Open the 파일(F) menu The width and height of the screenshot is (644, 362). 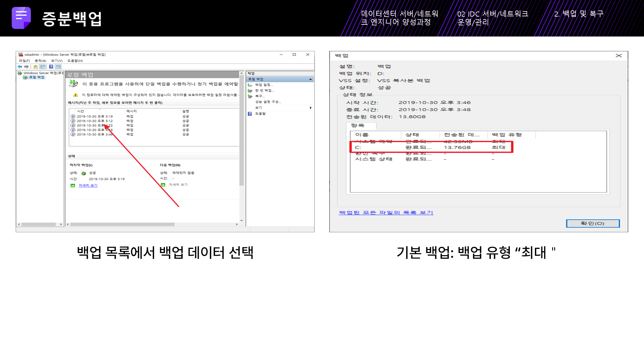pos(24,61)
